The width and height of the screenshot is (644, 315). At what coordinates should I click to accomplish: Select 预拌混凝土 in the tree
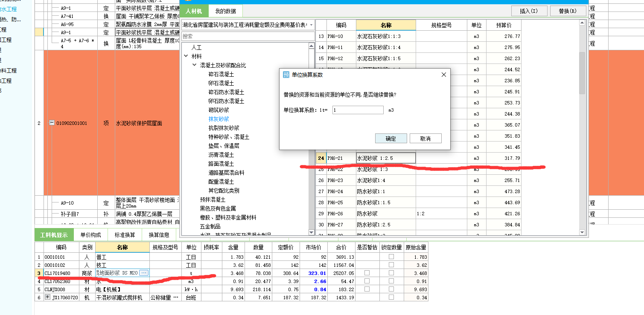[x=213, y=199]
